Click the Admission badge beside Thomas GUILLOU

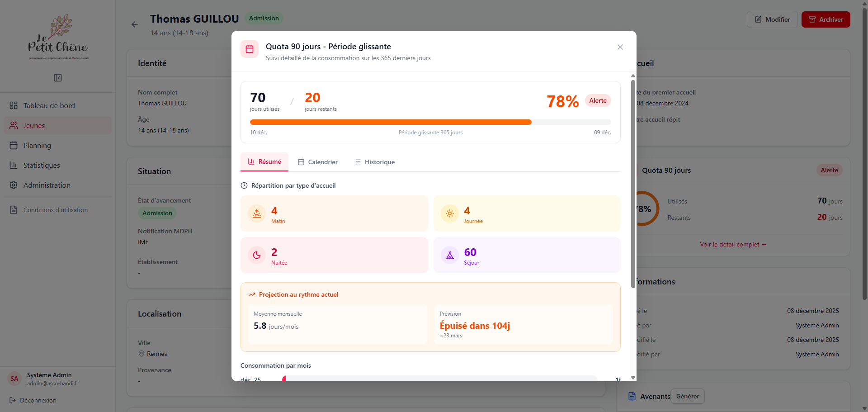(x=264, y=18)
